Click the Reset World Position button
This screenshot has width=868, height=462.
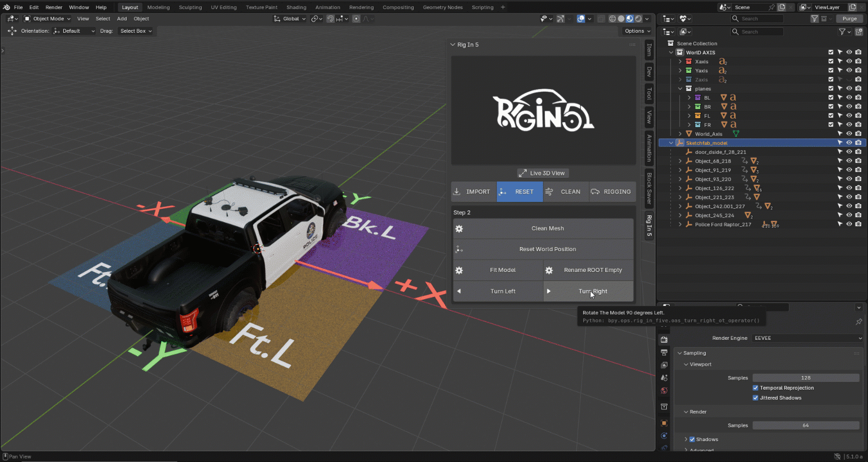(x=543, y=249)
